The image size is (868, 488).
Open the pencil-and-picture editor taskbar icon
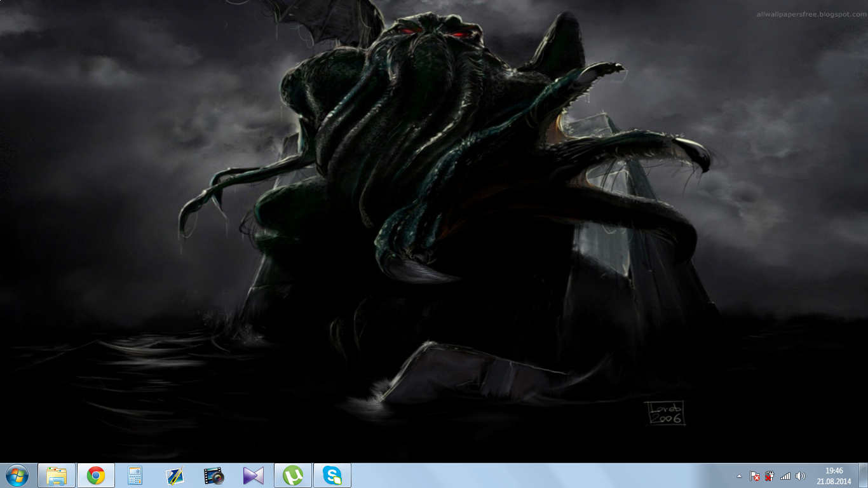coord(174,475)
